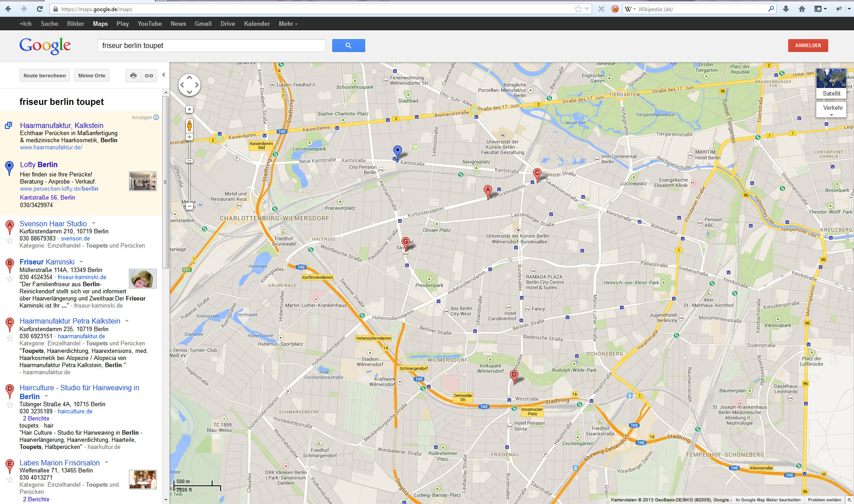Zoom in with the plus button

[189, 137]
